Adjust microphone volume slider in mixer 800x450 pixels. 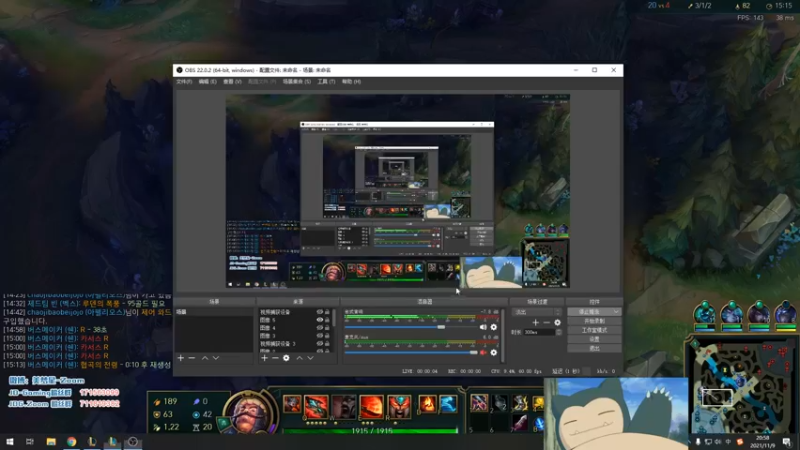tap(411, 353)
